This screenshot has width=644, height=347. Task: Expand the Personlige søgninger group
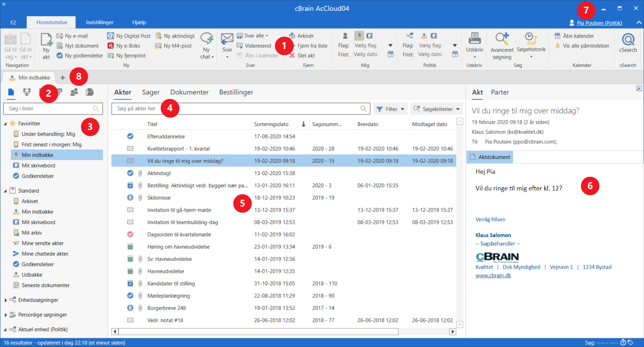coord(5,315)
